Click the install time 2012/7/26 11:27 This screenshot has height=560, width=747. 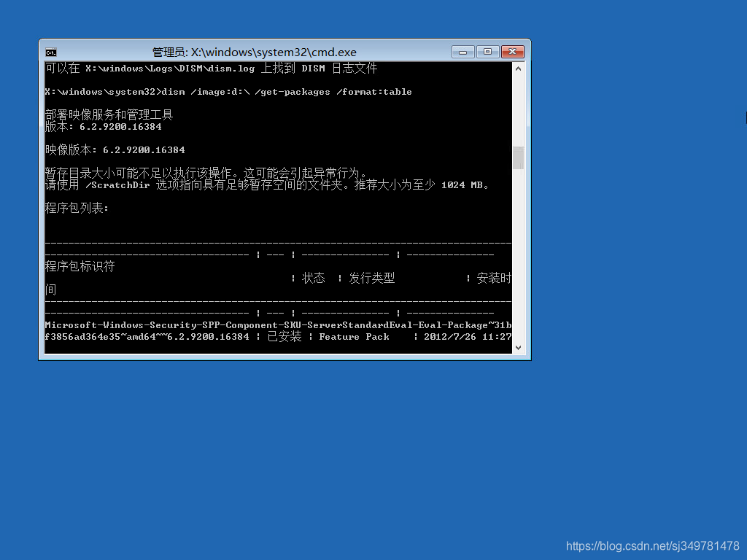[468, 337]
